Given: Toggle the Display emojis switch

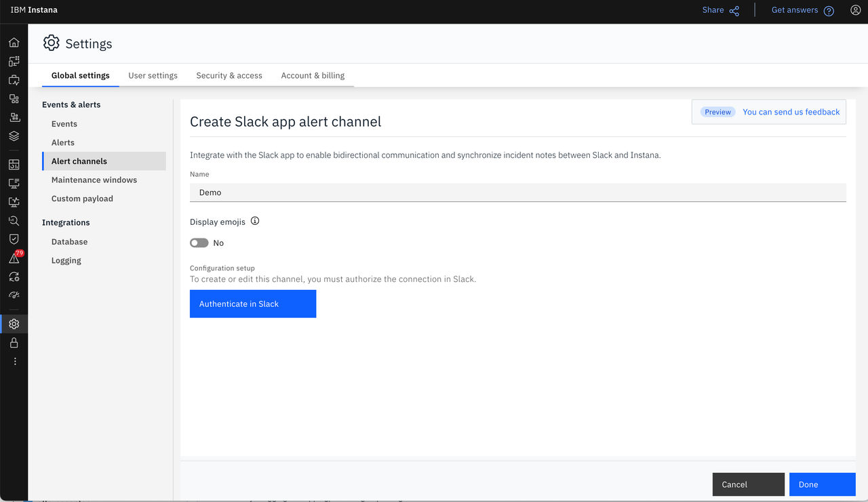Looking at the screenshot, I should point(199,243).
